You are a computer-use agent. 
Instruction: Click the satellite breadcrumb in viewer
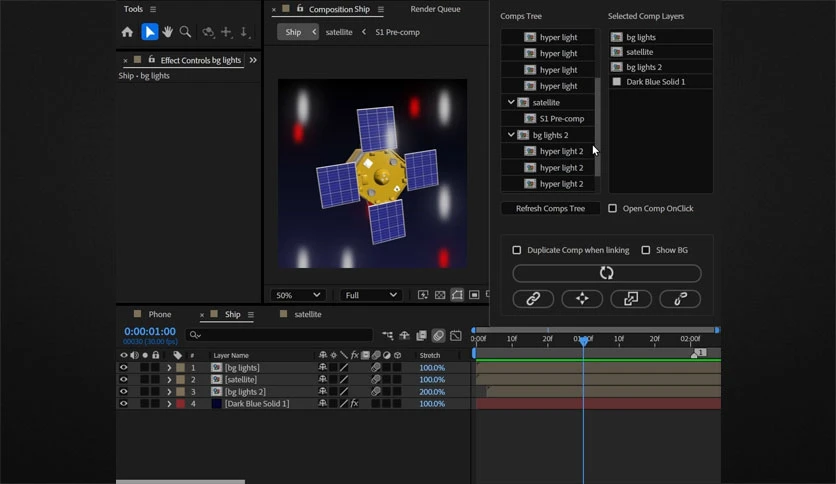click(x=339, y=32)
